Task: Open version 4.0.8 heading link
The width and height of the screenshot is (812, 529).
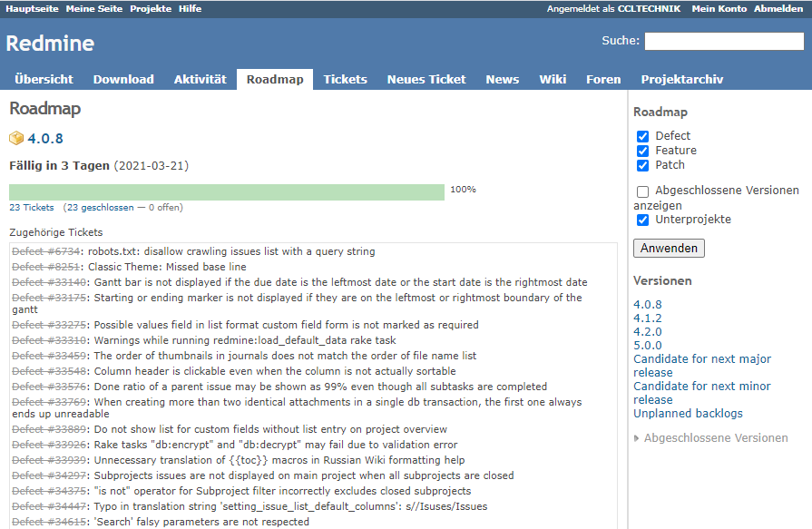Action: tap(45, 139)
